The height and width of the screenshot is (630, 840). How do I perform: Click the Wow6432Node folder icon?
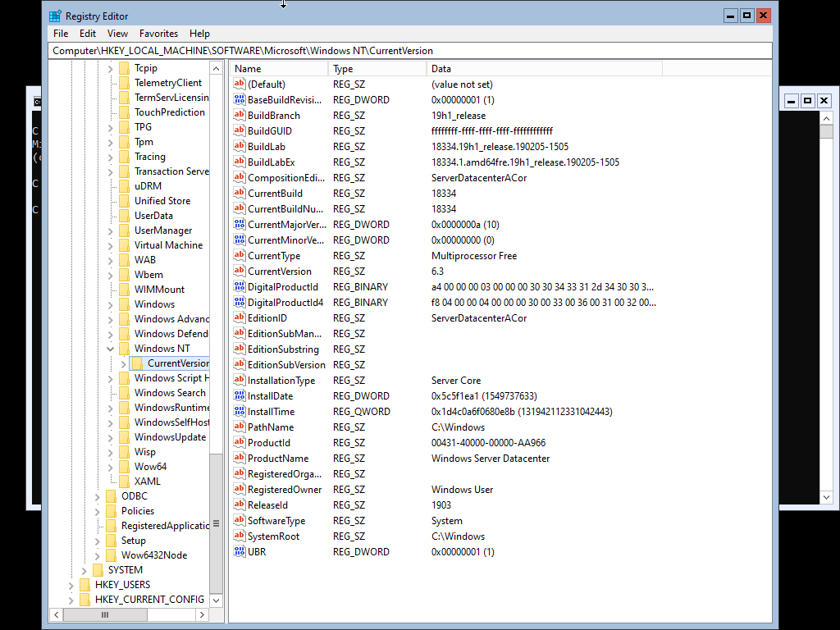[x=112, y=555]
